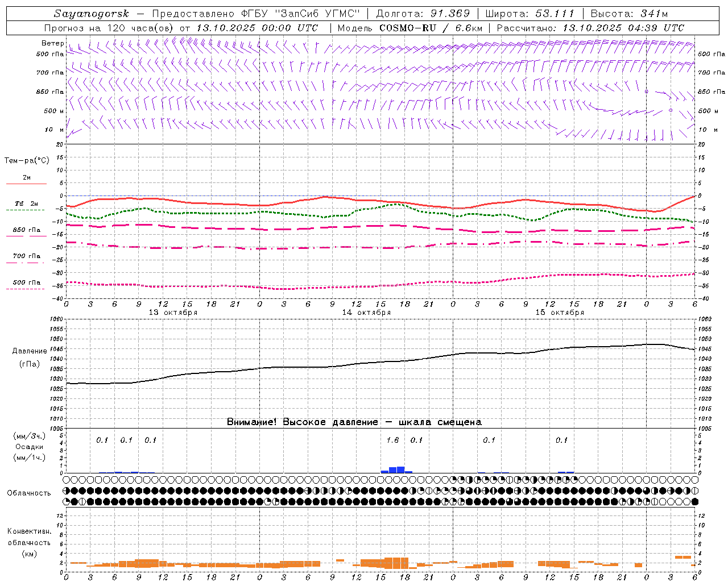Click the (км) unit label
This screenshot has height=582, width=728.
coord(30,554)
